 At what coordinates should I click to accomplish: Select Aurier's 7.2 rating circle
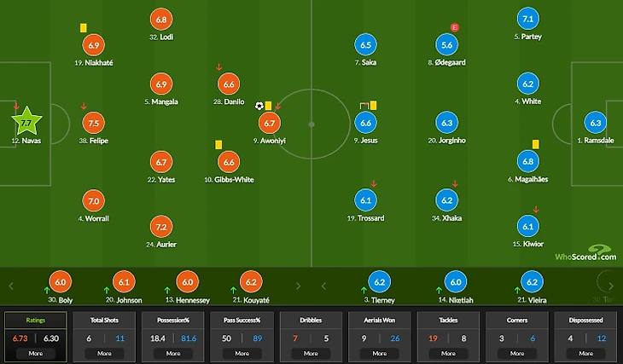click(161, 227)
